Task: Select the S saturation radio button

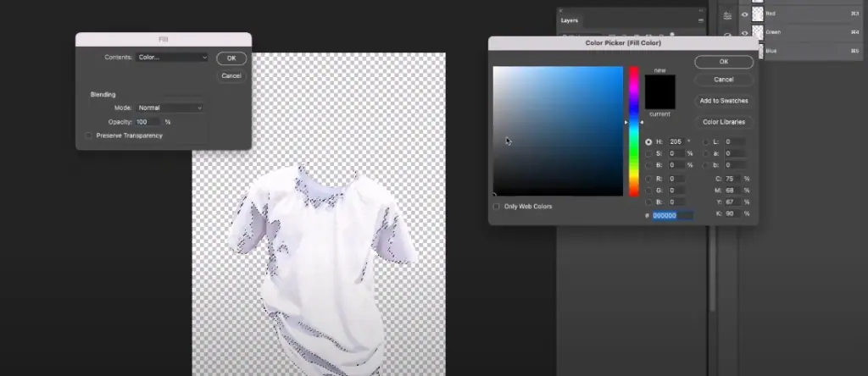Action: click(x=649, y=153)
